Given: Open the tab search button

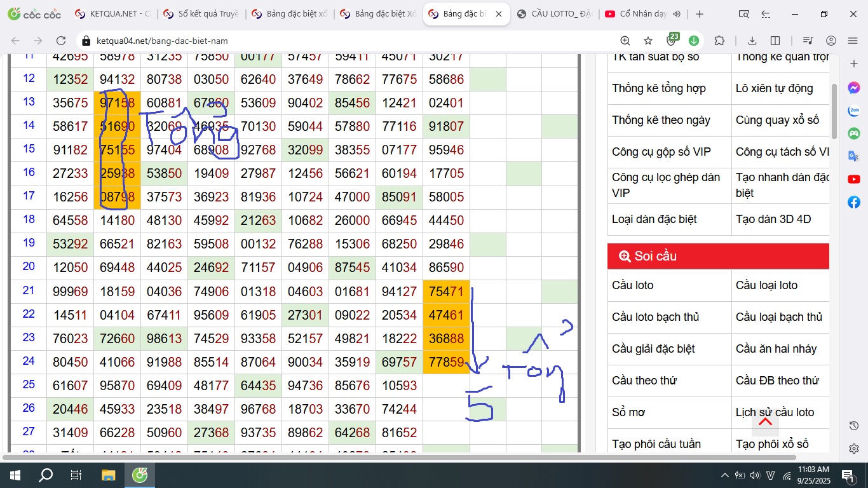Looking at the screenshot, I should (743, 14).
